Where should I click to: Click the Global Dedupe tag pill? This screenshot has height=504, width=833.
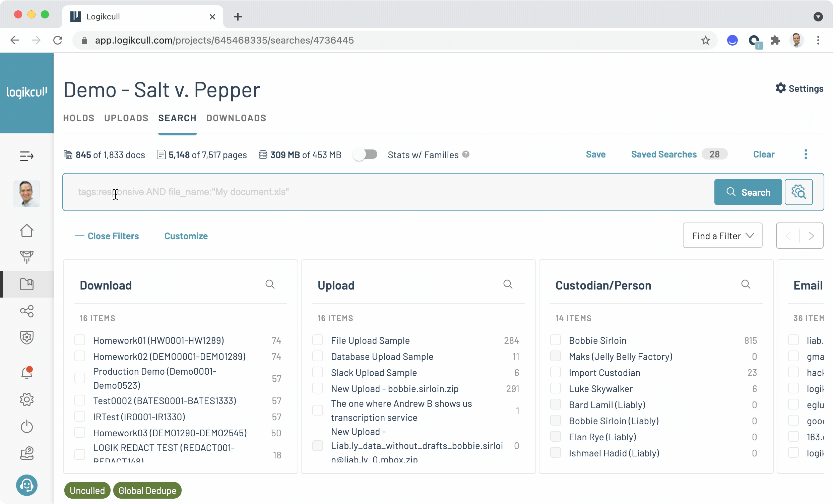tap(147, 491)
